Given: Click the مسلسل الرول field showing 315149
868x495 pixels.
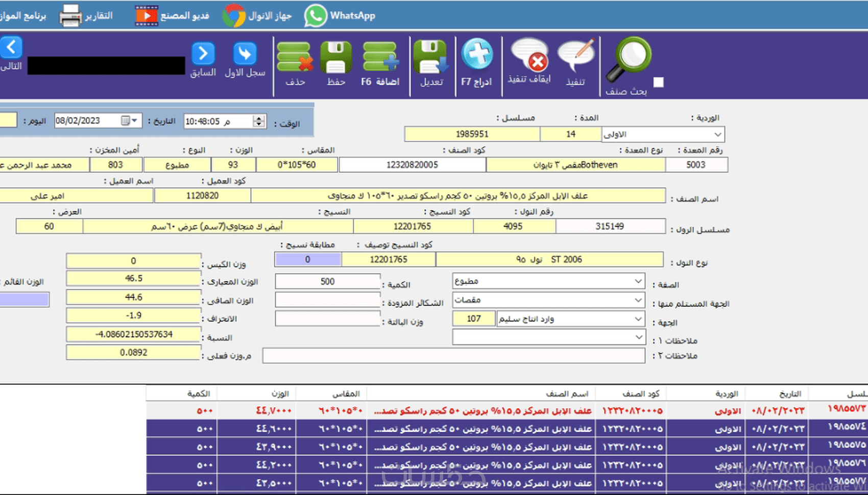Looking at the screenshot, I should [x=610, y=226].
